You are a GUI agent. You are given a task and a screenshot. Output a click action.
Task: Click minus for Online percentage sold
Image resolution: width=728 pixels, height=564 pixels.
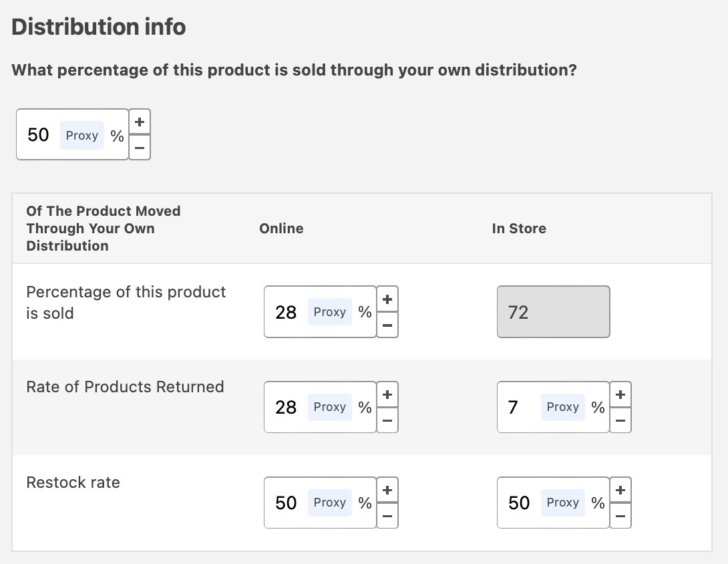[x=387, y=325]
